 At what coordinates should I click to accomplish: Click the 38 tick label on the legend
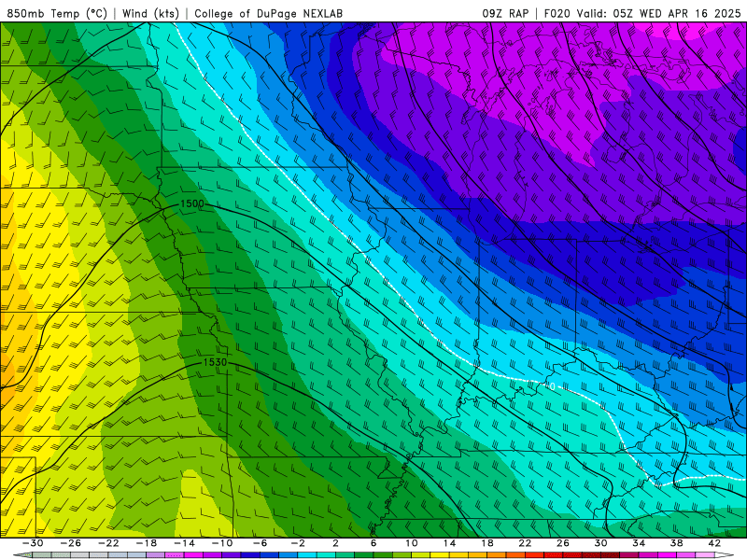click(676, 543)
